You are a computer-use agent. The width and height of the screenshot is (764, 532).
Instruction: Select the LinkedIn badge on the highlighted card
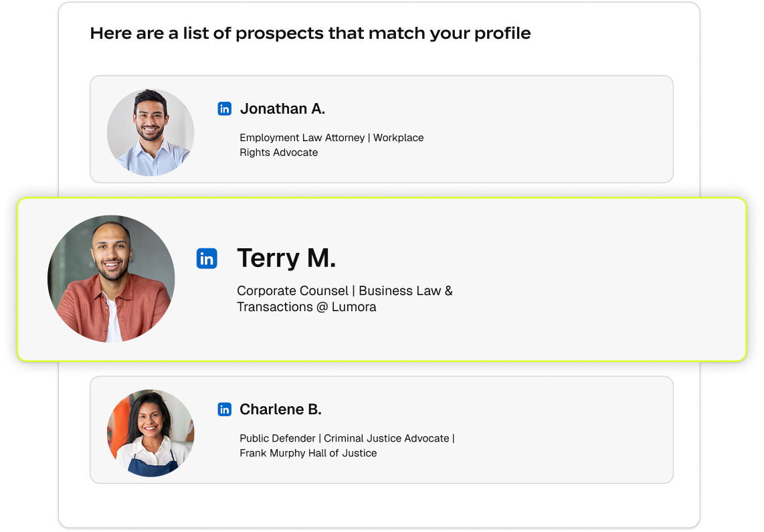pyautogui.click(x=207, y=258)
